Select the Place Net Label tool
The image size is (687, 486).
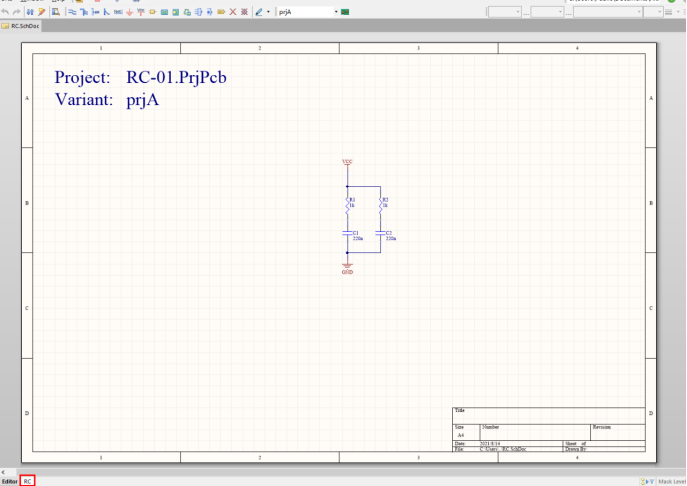[x=118, y=12]
